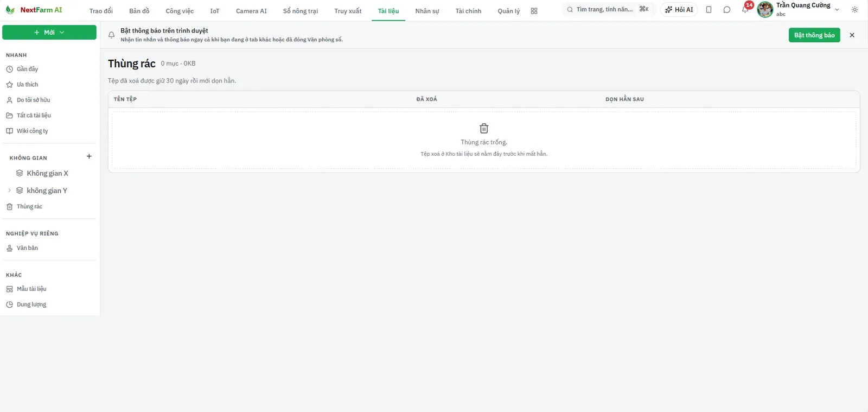This screenshot has height=412, width=868.
Task: Open Gần đây in the sidebar
Action: [x=49, y=69]
